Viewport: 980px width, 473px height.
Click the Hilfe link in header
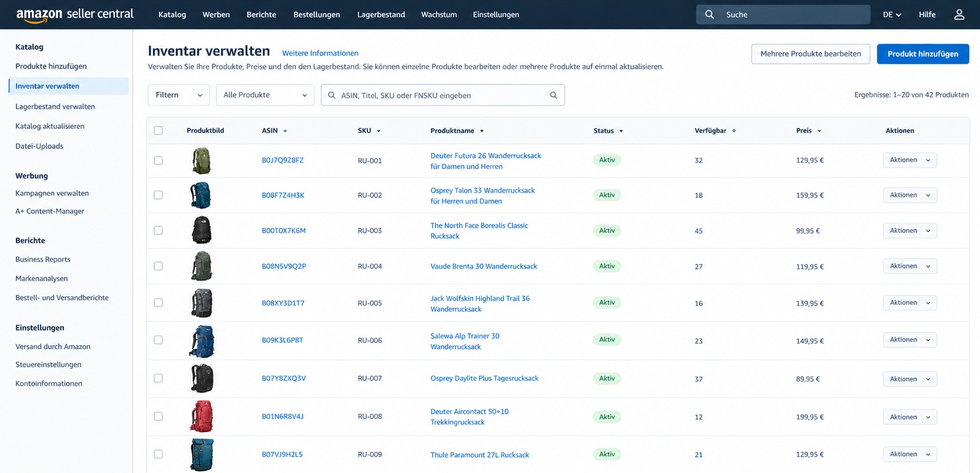pos(927,15)
